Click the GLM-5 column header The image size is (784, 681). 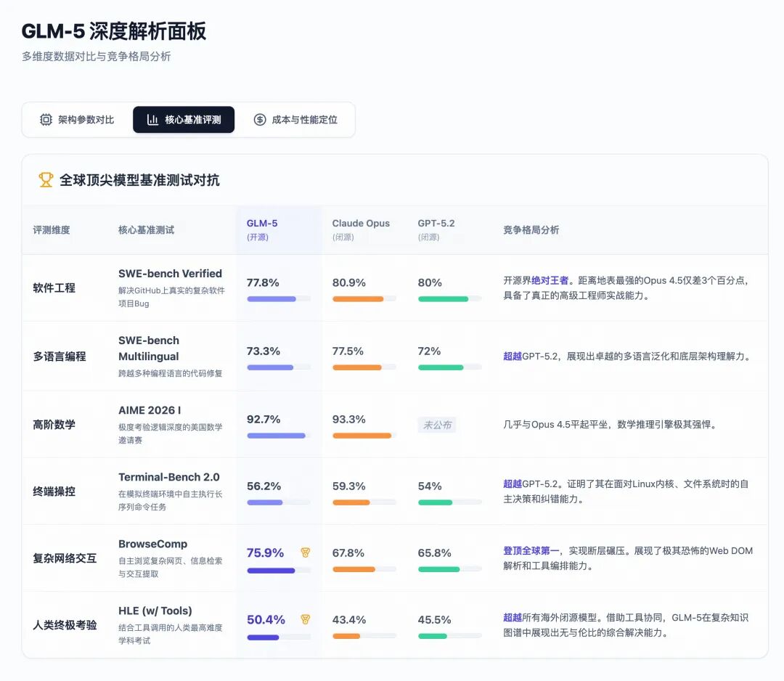pyautogui.click(x=262, y=224)
